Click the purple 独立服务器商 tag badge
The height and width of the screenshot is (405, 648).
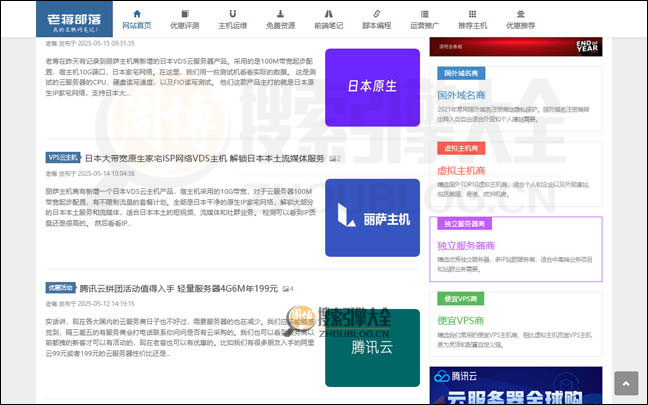(465, 224)
